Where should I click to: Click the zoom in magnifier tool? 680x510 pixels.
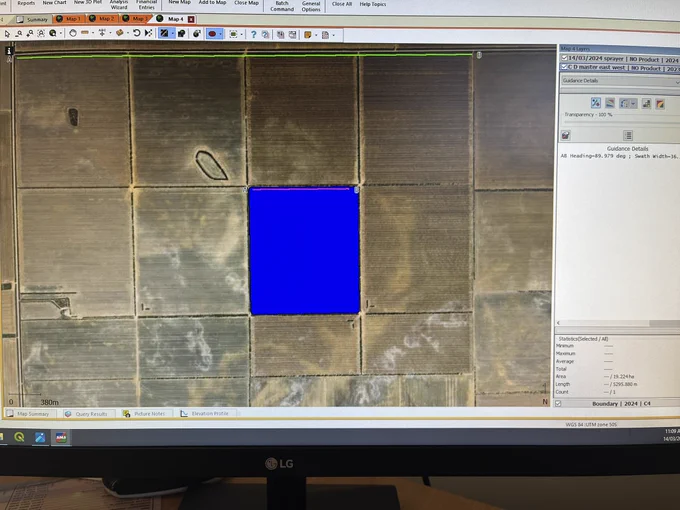click(x=29, y=33)
